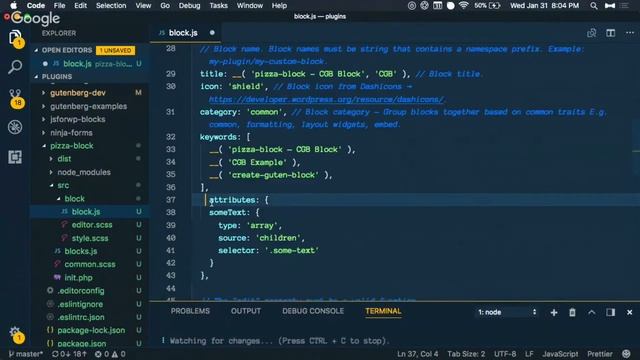Expand the node_modules folder
The image size is (640, 360).
pos(84,173)
